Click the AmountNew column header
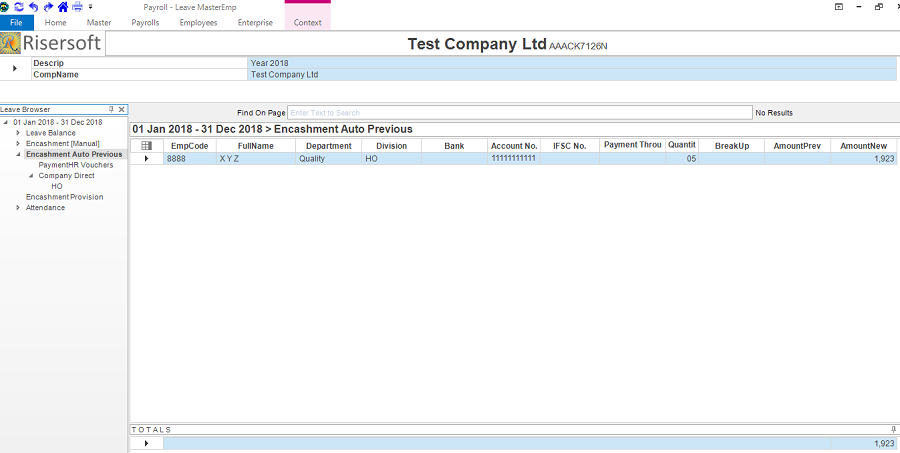The width and height of the screenshot is (900, 453). (863, 146)
